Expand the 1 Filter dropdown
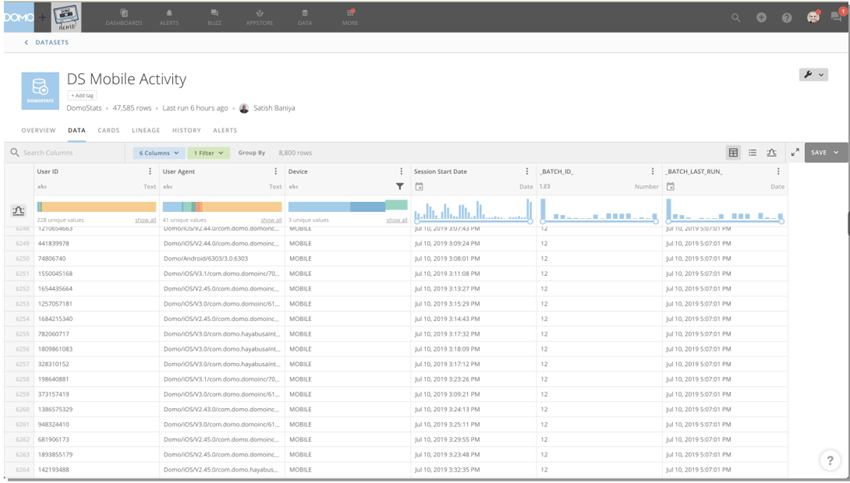 pos(209,153)
